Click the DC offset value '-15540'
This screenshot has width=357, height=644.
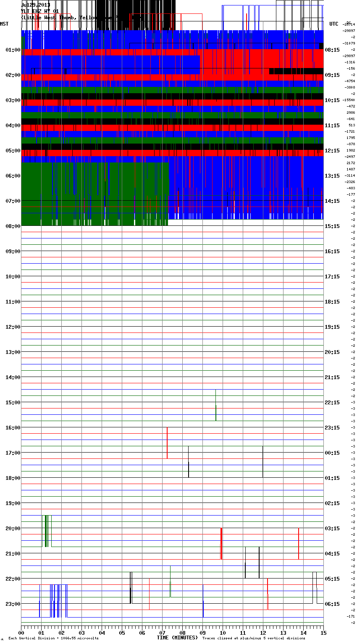(x=349, y=100)
